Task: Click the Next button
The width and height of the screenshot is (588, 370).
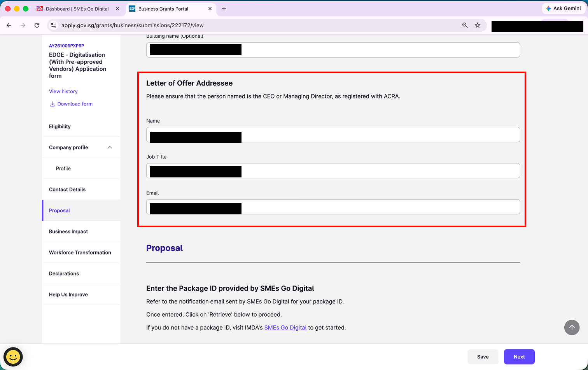Action: [x=519, y=357]
